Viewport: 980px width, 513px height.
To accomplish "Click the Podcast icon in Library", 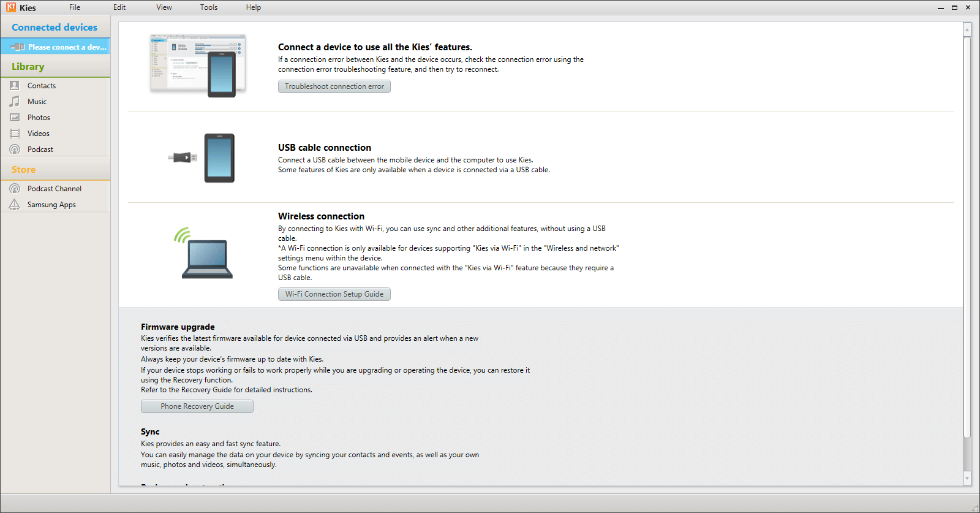I will click(x=15, y=150).
